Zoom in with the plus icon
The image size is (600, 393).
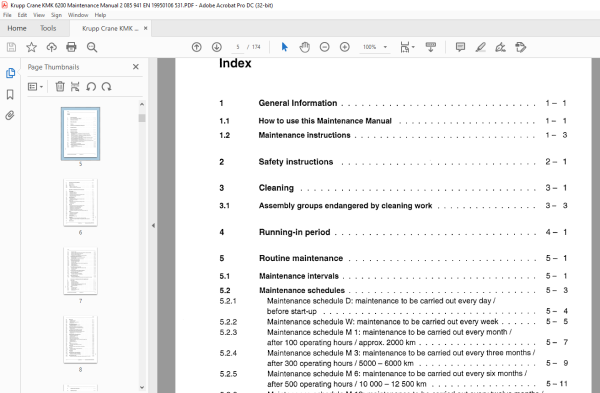pyautogui.click(x=345, y=47)
